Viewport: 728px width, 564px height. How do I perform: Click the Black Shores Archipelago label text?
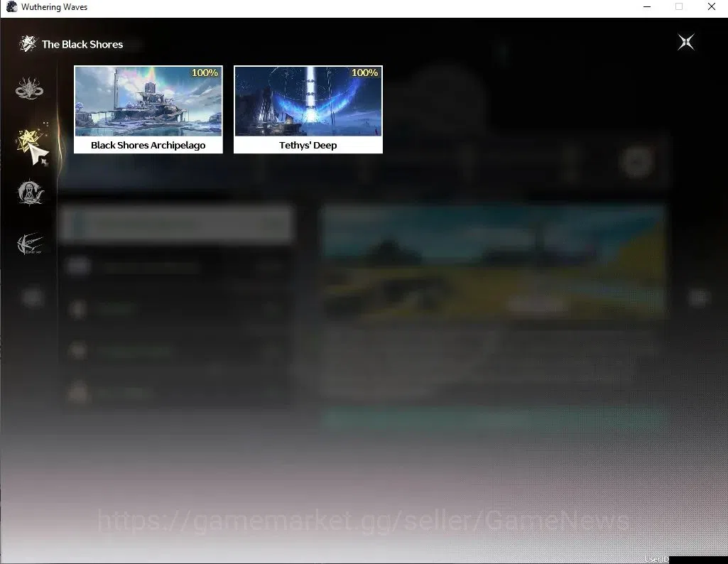148,146
